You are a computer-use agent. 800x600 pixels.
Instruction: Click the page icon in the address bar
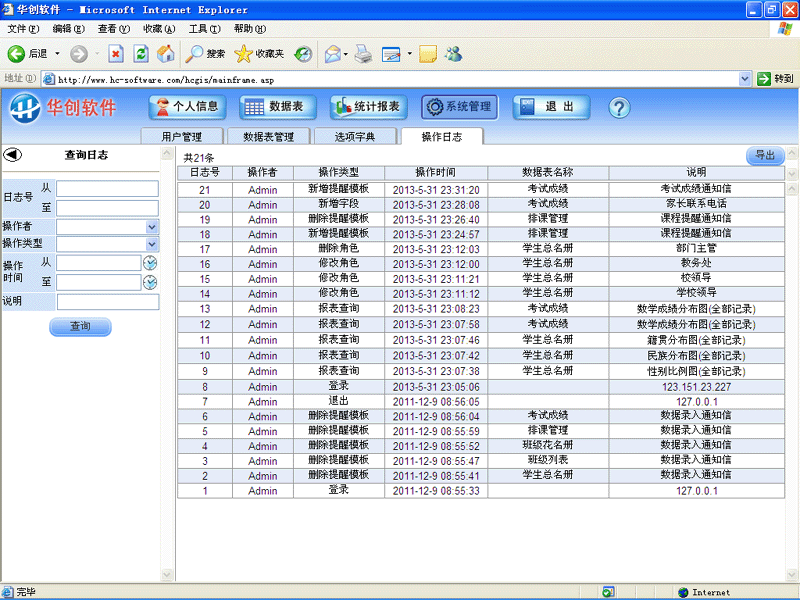(x=49, y=79)
